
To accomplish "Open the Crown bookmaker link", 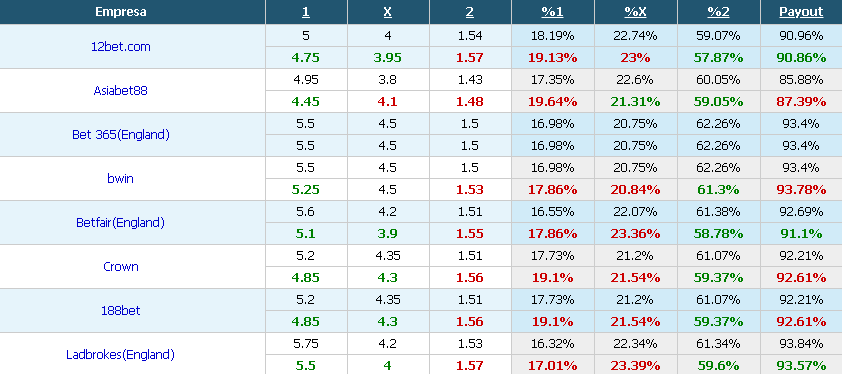I will pyautogui.click(x=121, y=267).
